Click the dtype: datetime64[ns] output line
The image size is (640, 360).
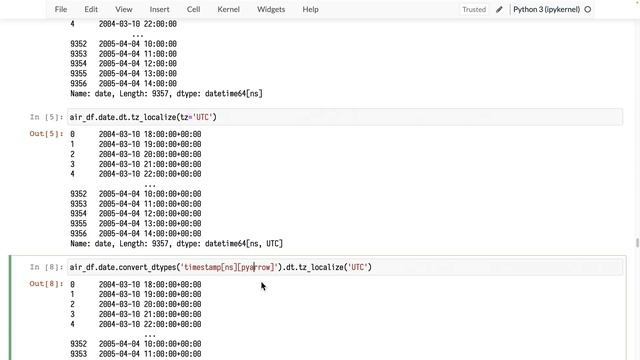pos(166,93)
